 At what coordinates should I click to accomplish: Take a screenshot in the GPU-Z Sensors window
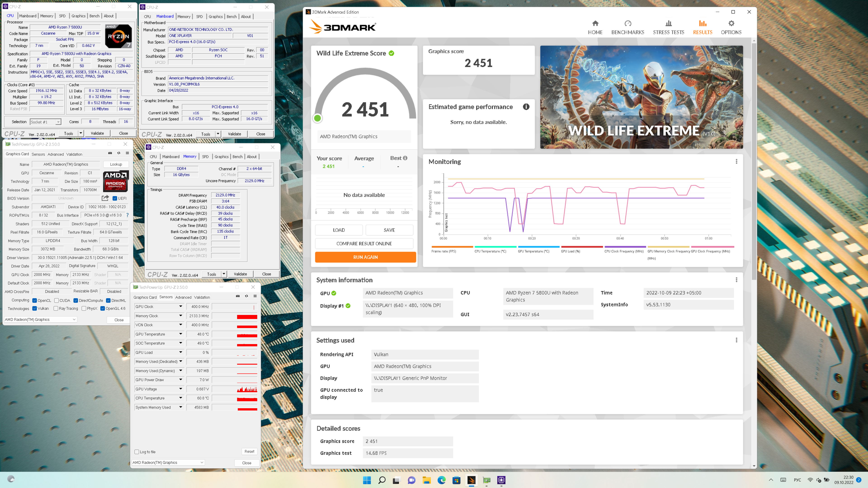238,296
